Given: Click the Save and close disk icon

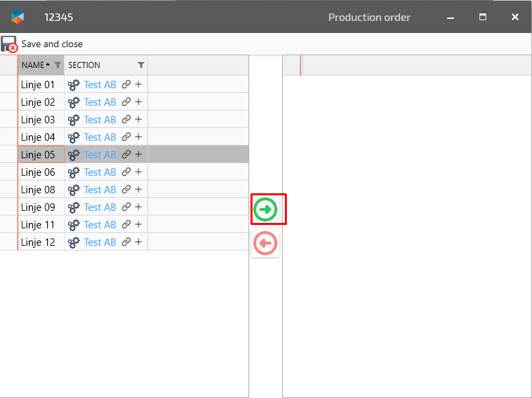Looking at the screenshot, I should [9, 44].
